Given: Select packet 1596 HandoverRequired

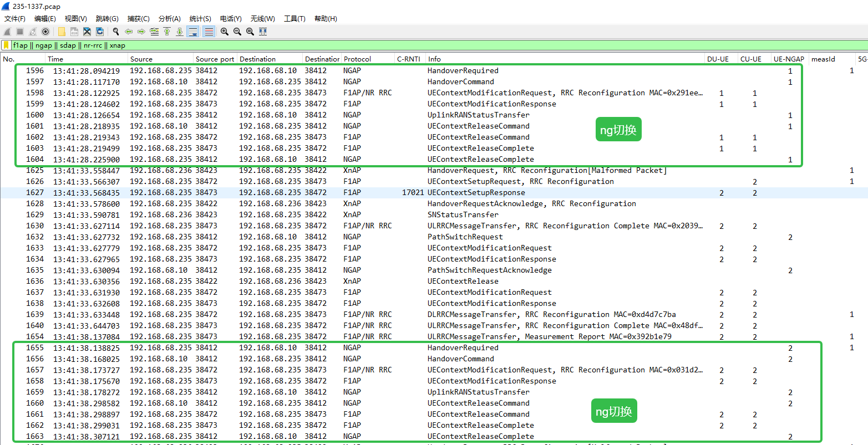Looking at the screenshot, I should [x=434, y=70].
